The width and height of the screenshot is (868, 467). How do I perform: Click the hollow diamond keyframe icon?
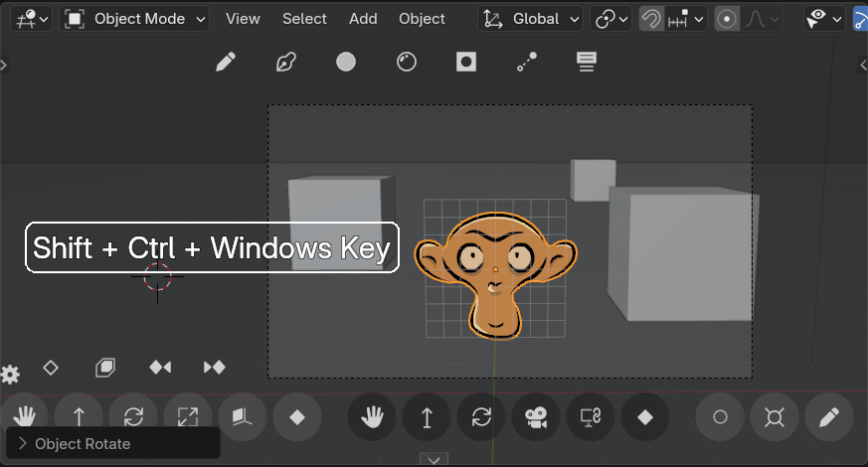click(x=51, y=368)
